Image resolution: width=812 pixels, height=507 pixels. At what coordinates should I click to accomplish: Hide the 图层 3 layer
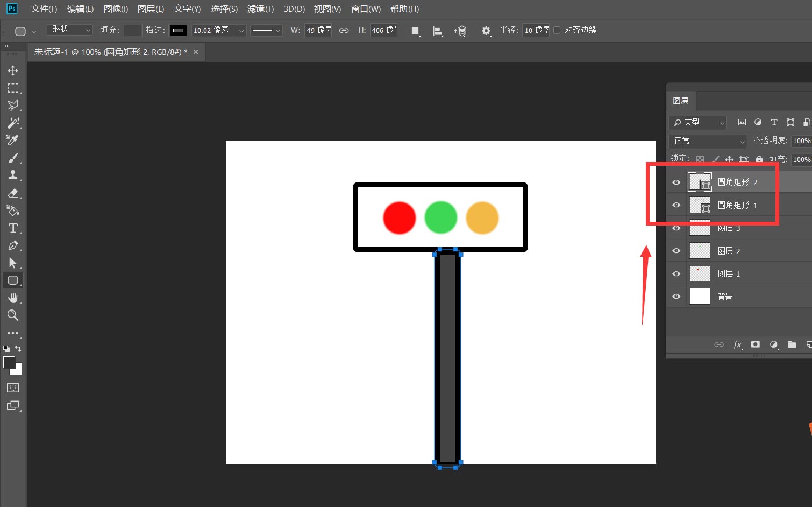676,228
